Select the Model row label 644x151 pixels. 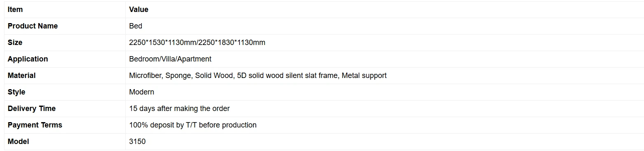click(x=65, y=142)
